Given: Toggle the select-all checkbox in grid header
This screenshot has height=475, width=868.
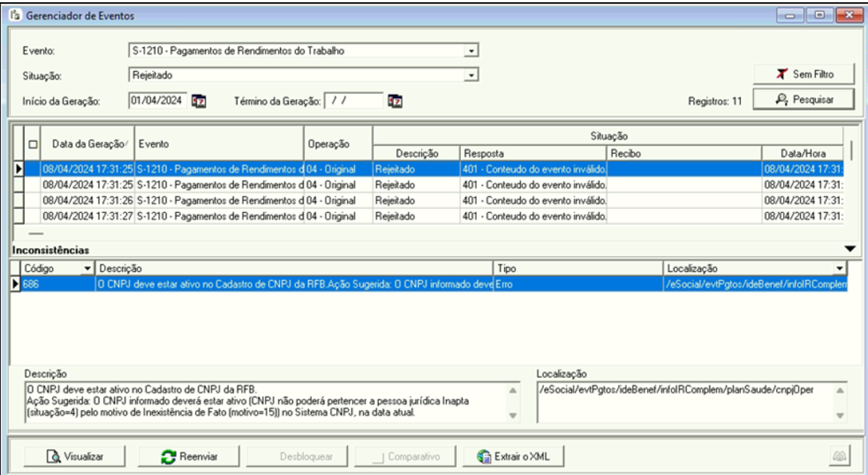Looking at the screenshot, I should pos(33,143).
